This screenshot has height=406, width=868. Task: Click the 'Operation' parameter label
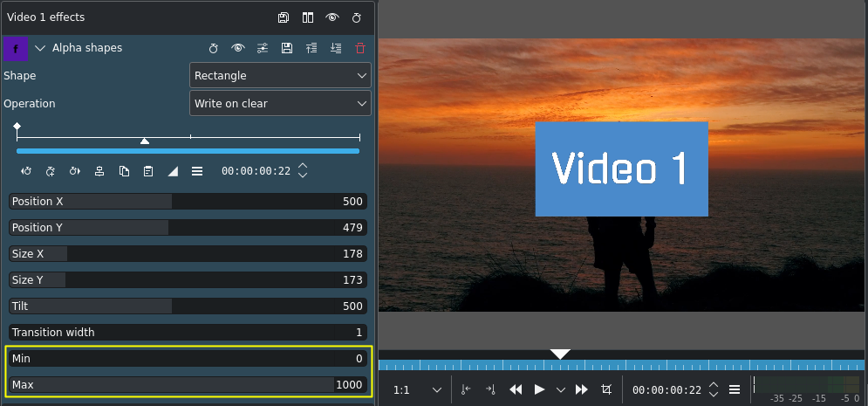(x=30, y=104)
